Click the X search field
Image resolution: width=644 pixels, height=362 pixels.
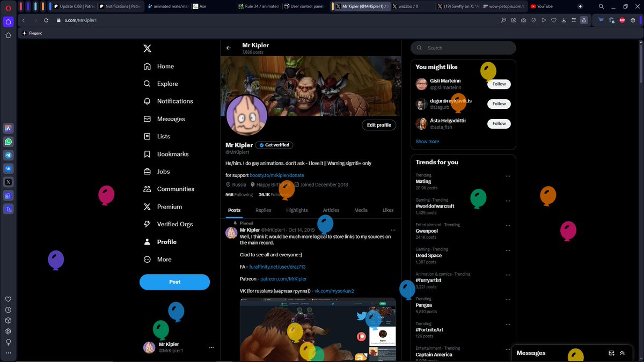(463, 48)
